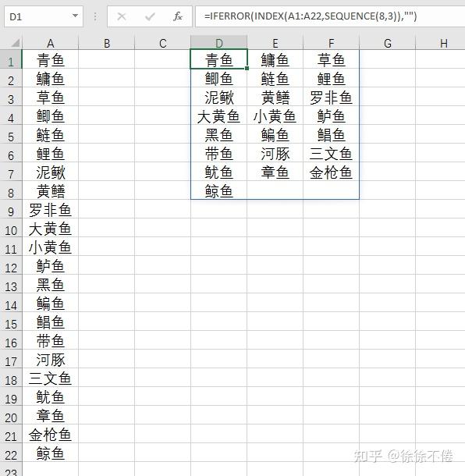Select cell E1 containing 鳙鱼
This screenshot has height=476, width=465.
(275, 59)
